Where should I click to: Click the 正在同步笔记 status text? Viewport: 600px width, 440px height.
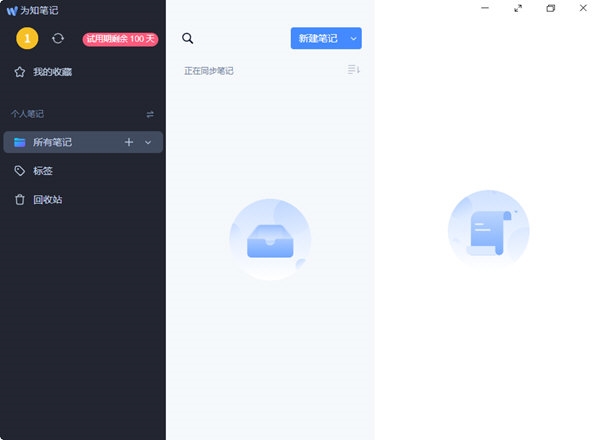tap(209, 71)
